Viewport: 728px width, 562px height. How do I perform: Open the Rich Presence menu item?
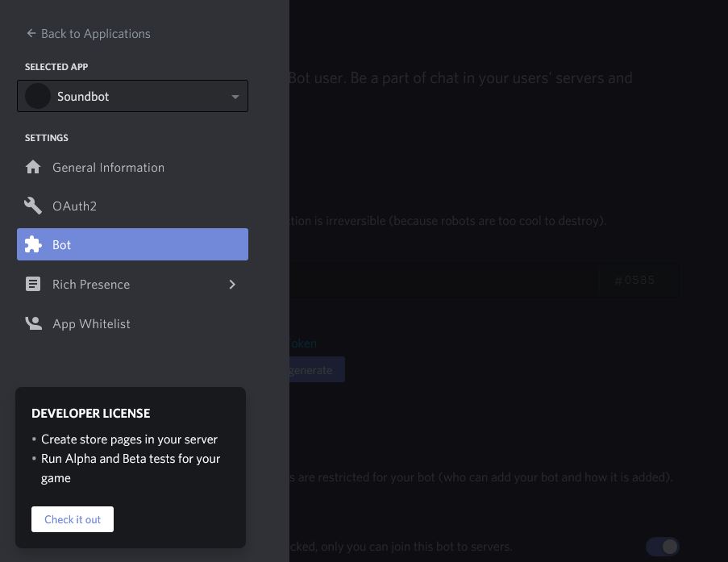pyautogui.click(x=132, y=284)
